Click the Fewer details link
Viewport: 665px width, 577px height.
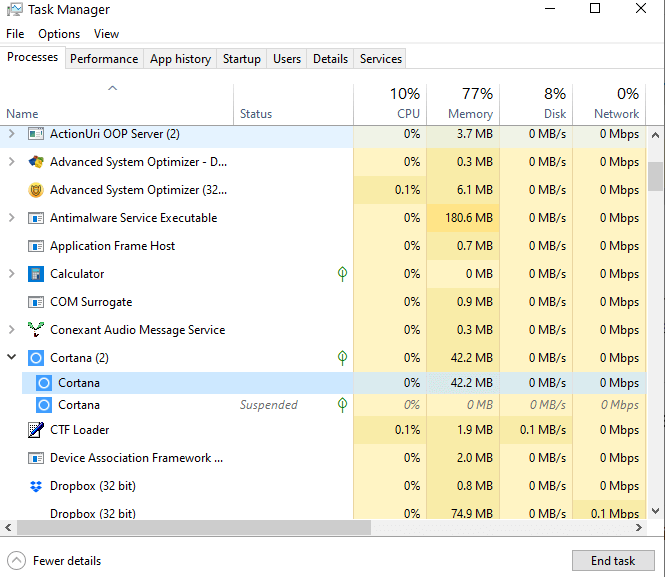[x=67, y=561]
